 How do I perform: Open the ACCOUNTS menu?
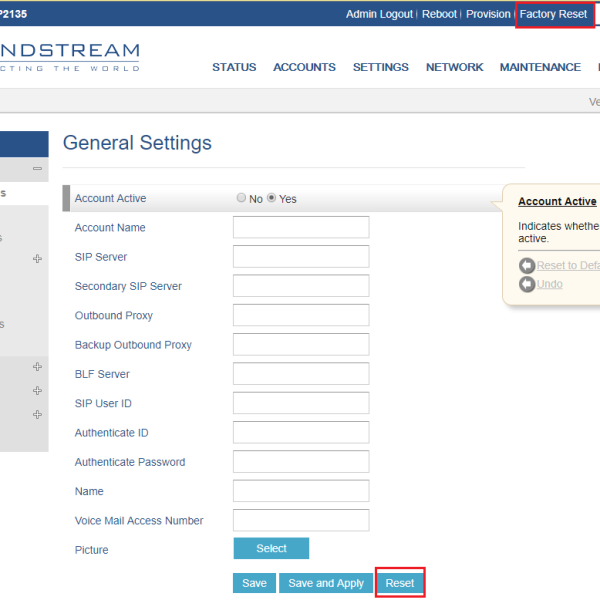(x=304, y=67)
